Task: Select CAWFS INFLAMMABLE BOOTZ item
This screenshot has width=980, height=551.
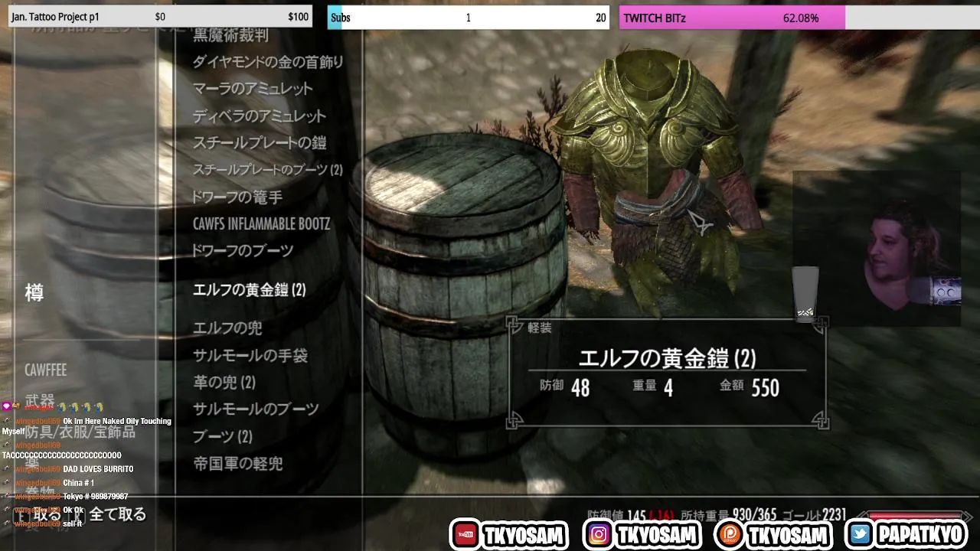Action: (261, 224)
